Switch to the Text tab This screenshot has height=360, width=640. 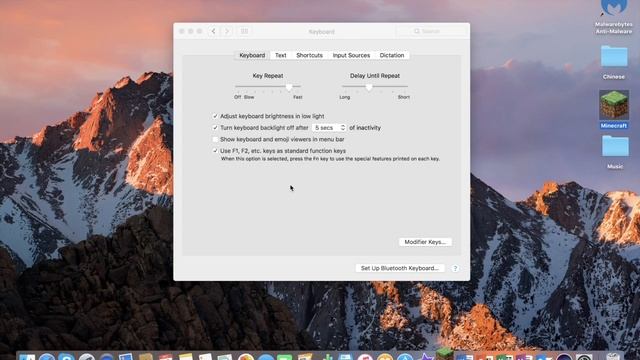(280, 55)
